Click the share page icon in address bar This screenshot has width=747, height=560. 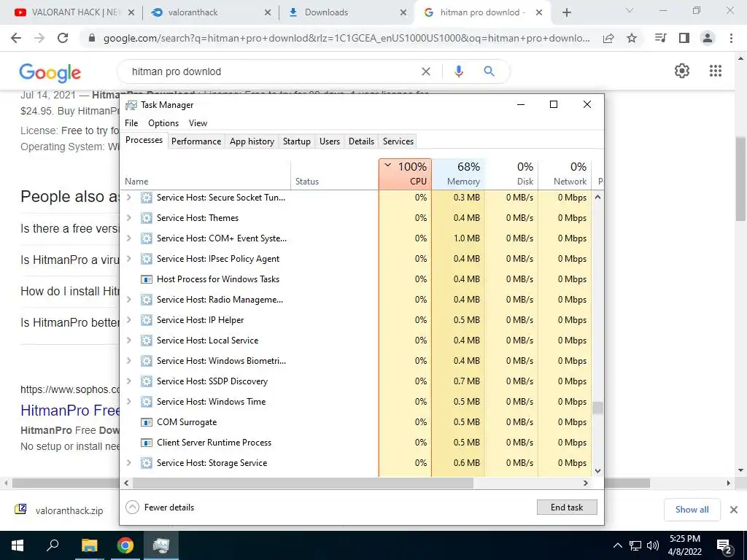coord(608,38)
